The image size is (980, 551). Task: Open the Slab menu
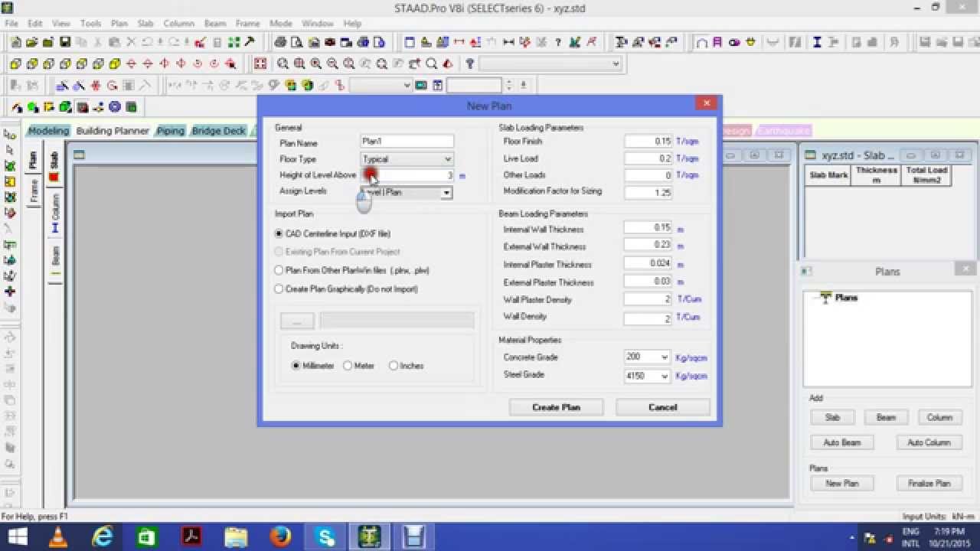click(145, 24)
